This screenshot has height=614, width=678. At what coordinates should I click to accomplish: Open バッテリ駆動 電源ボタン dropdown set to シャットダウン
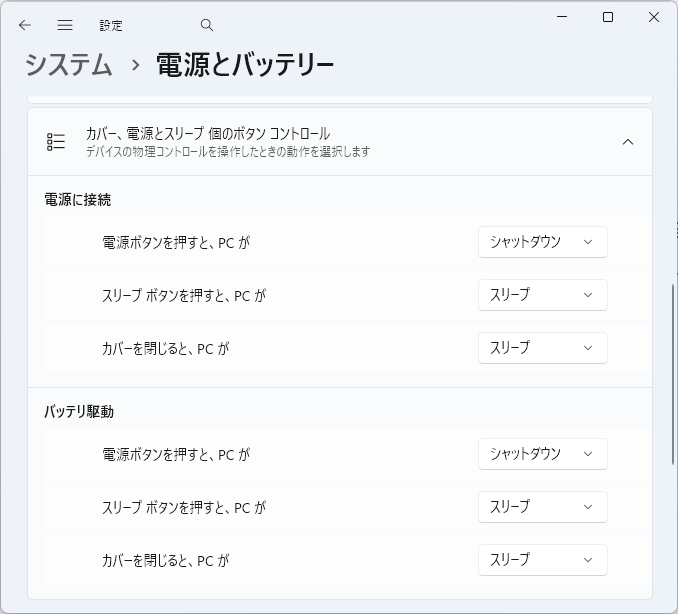tap(543, 454)
